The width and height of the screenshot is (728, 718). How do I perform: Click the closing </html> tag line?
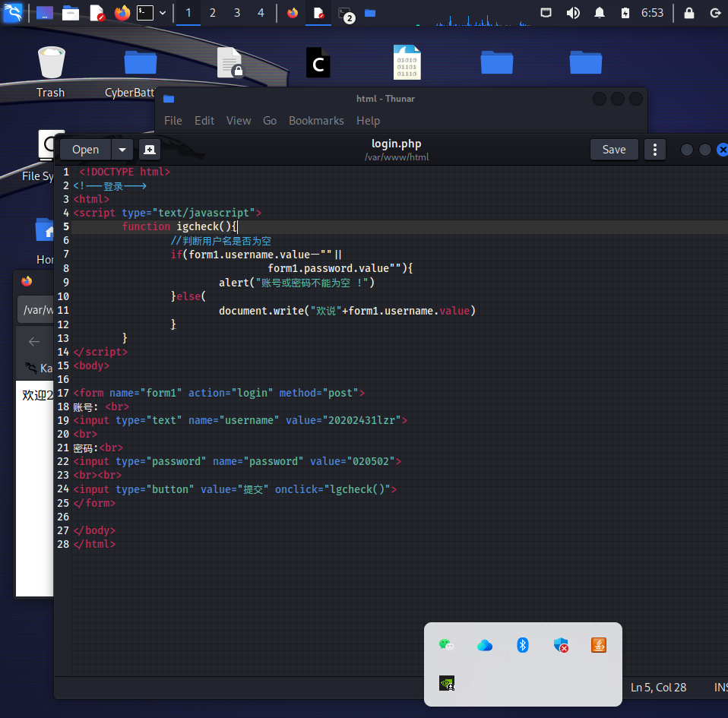[94, 544]
